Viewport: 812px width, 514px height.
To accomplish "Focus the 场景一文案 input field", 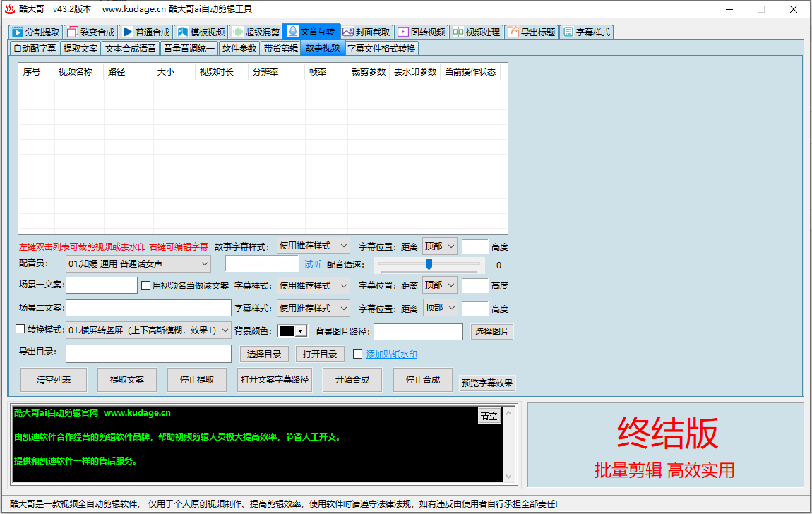I will tap(102, 285).
